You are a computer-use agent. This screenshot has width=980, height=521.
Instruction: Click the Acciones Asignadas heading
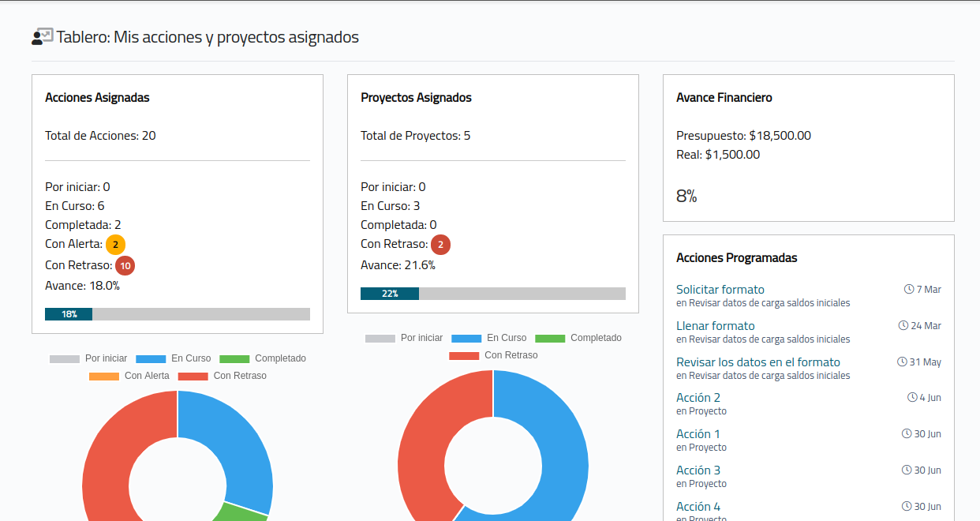pyautogui.click(x=97, y=98)
